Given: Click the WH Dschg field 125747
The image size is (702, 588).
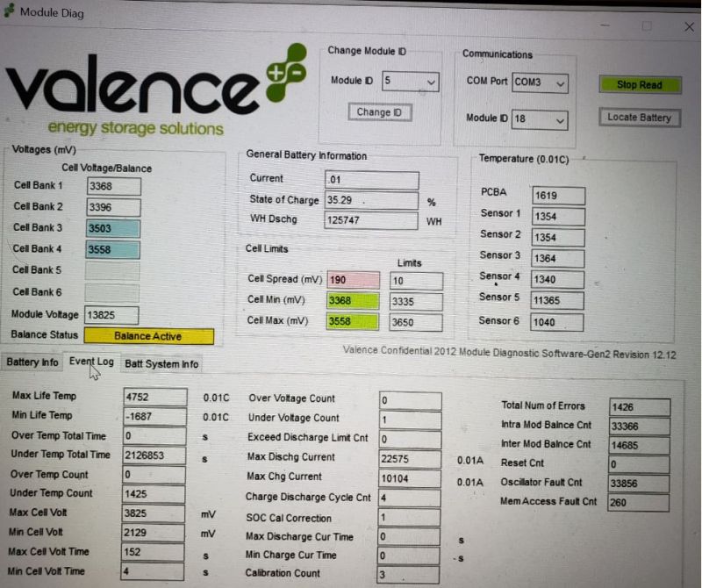Looking at the screenshot, I should pyautogui.click(x=370, y=220).
